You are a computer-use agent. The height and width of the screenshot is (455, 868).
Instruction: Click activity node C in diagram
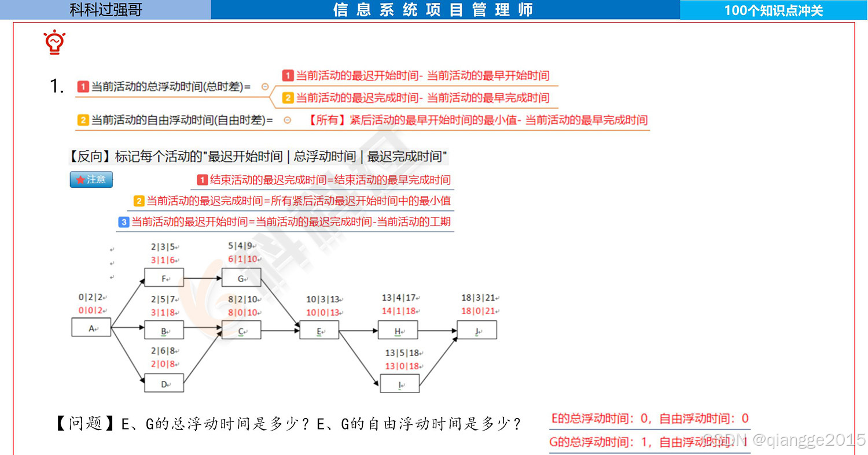(x=241, y=330)
